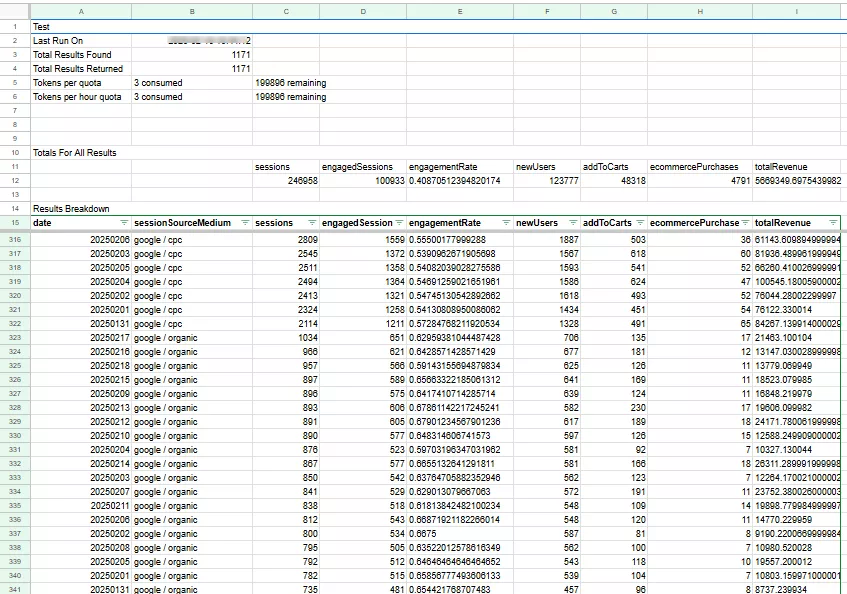Screen dimensions: 847x594
Task: Click the date cell 20250217
Action: click(81, 338)
